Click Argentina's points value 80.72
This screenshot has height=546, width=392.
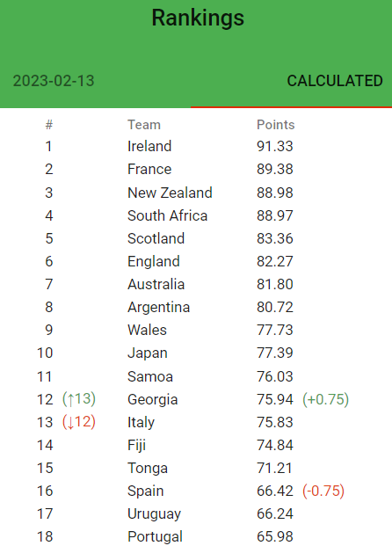tap(275, 307)
